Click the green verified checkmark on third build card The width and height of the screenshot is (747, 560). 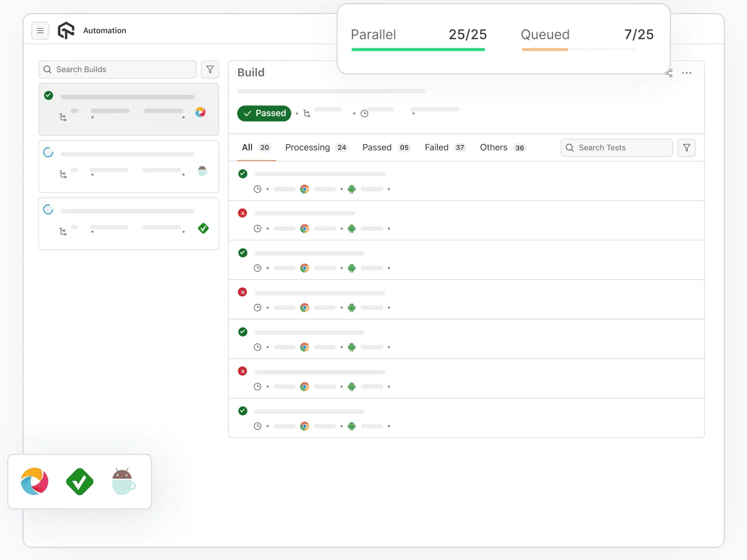tap(203, 228)
